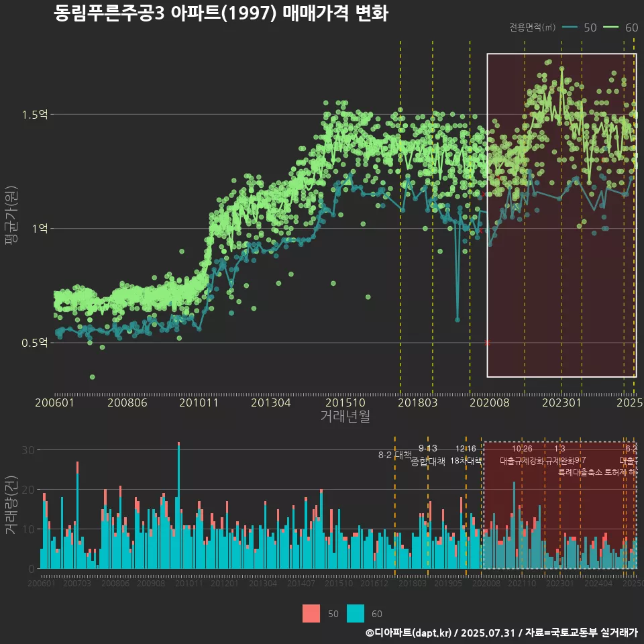This screenshot has width=644, height=644.
Task: Click 202008 on the price chart x-axis
Action: click(490, 402)
